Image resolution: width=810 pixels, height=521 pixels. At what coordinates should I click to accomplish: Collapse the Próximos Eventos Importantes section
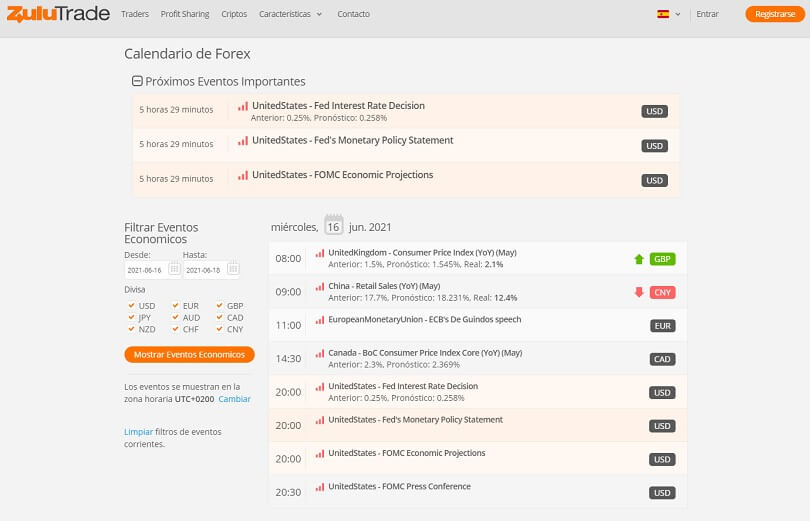137,81
